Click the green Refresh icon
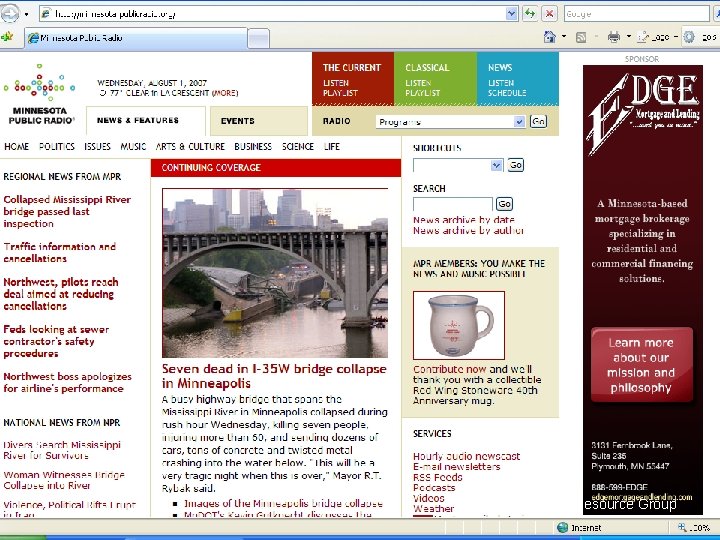The image size is (720, 540). (x=530, y=13)
